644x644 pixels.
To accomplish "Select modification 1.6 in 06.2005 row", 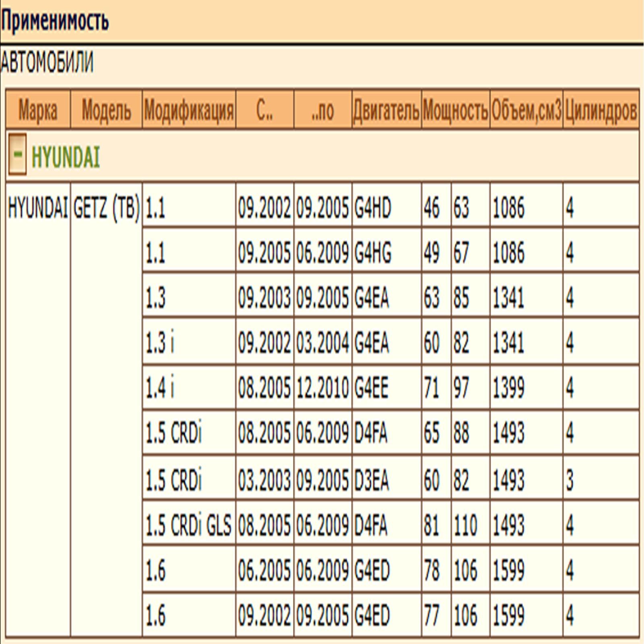I will 189,569.
